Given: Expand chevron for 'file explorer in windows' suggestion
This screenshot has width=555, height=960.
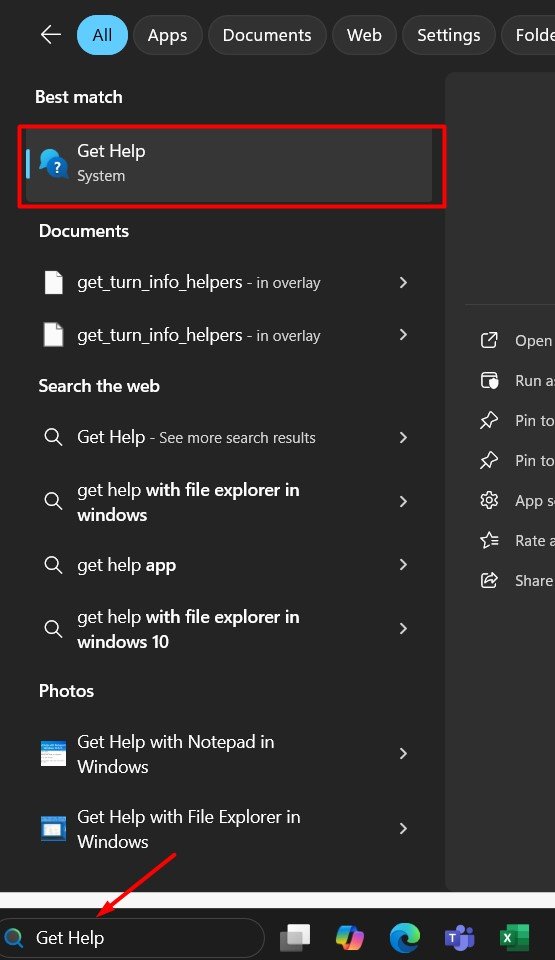Looking at the screenshot, I should [403, 501].
